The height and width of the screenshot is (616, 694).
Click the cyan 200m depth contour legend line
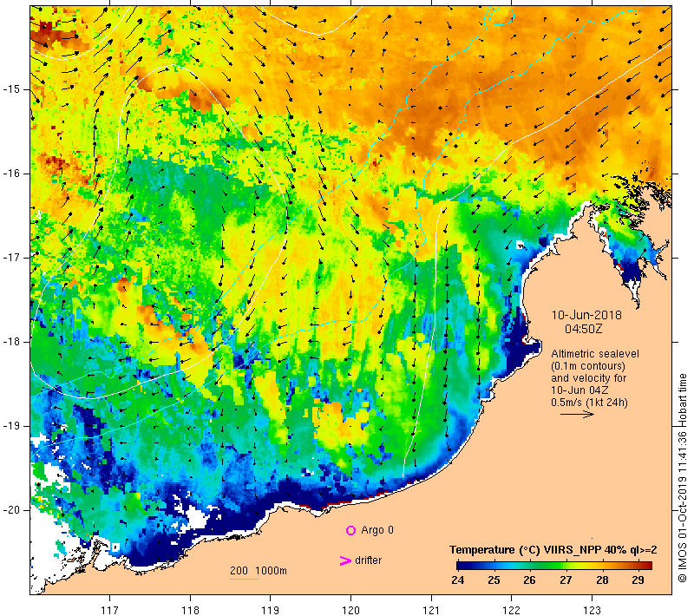[245, 579]
